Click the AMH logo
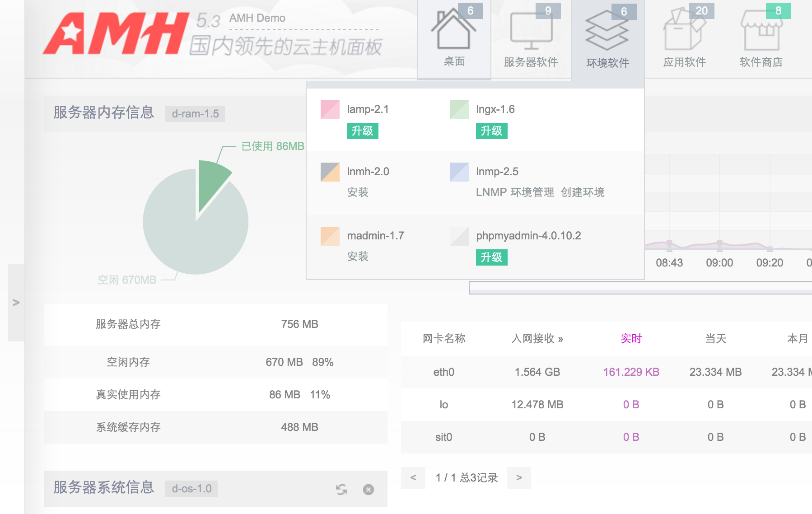This screenshot has width=812, height=514. pyautogui.click(x=116, y=34)
